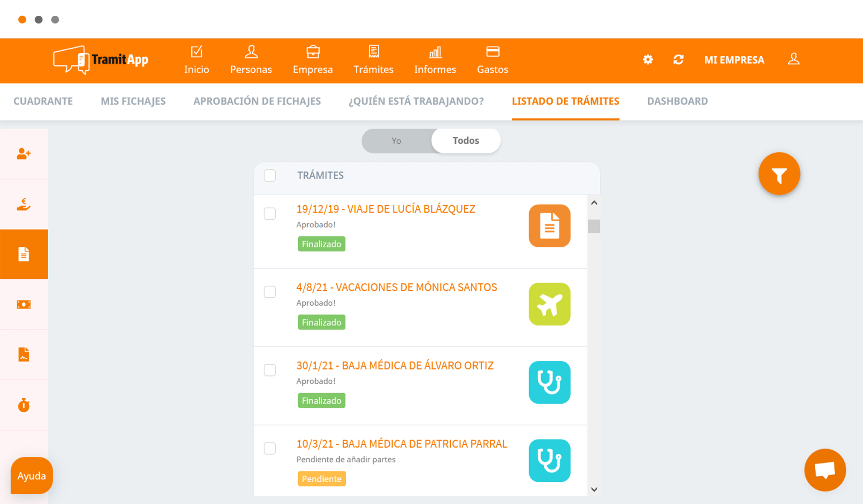The height and width of the screenshot is (504, 863).
Task: Open 4/8/21 - VACACIONES DE MÓNICA SANTOS
Action: coord(397,287)
